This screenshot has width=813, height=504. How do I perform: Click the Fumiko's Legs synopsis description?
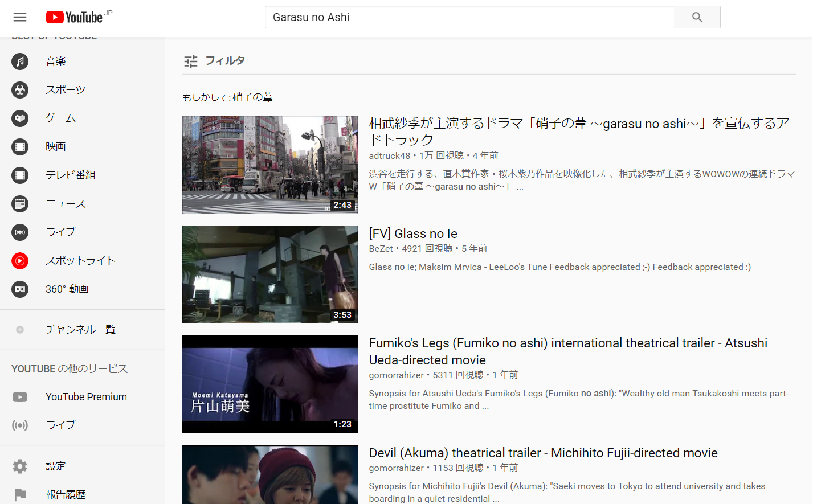[x=579, y=400]
